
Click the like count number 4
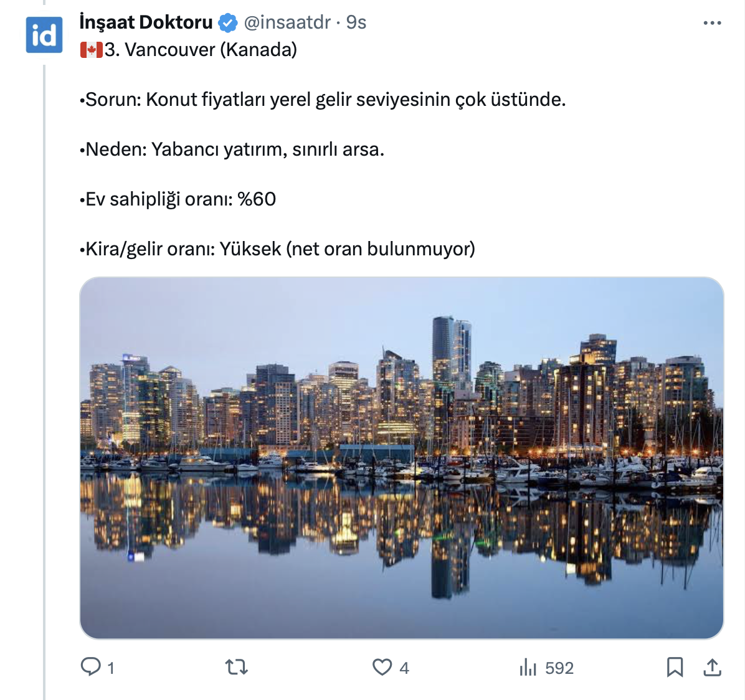[404, 668]
